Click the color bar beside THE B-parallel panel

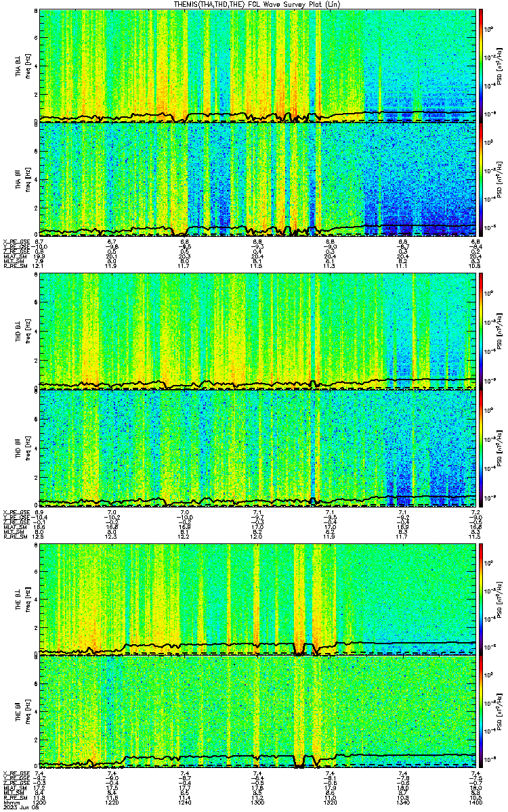click(x=481, y=712)
